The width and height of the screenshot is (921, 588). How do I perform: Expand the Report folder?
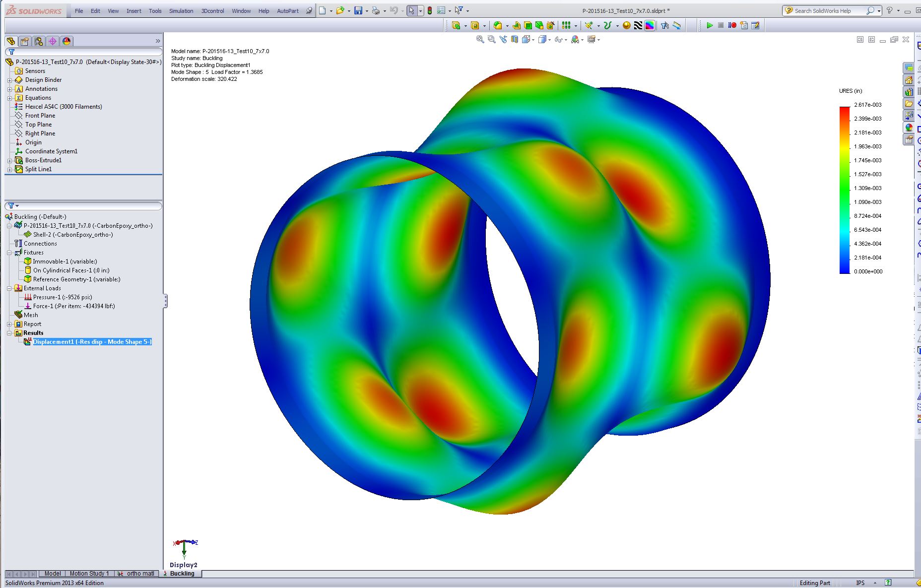9,324
